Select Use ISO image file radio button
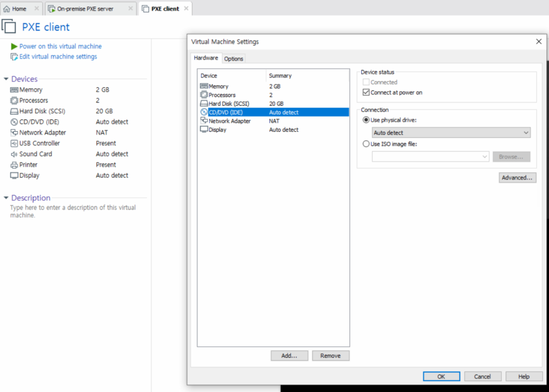Image resolution: width=549 pixels, height=392 pixels. pyautogui.click(x=366, y=144)
